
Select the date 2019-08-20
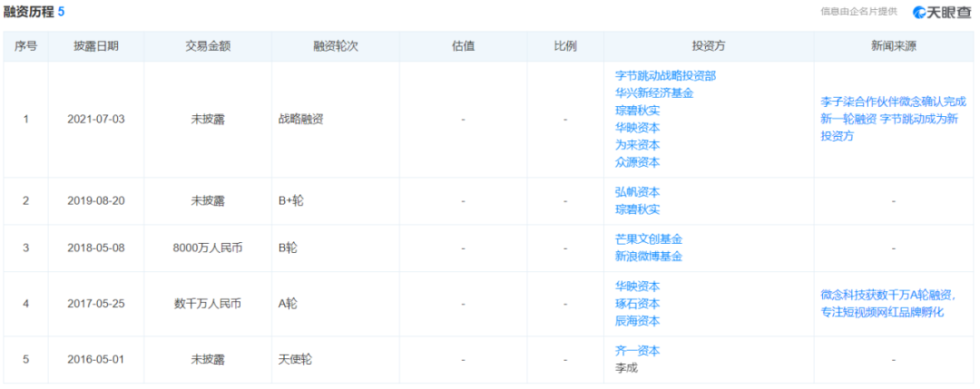(x=96, y=201)
